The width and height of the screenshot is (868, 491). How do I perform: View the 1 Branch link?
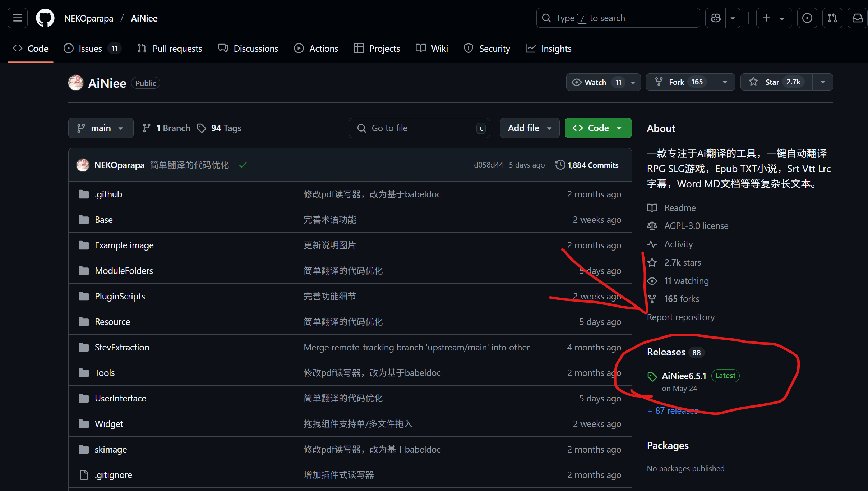166,128
